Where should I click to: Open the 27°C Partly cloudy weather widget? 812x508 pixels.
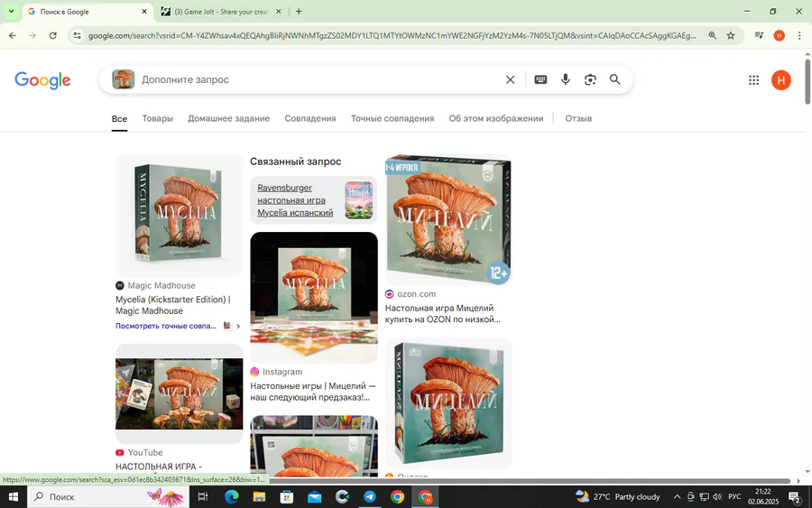[618, 496]
